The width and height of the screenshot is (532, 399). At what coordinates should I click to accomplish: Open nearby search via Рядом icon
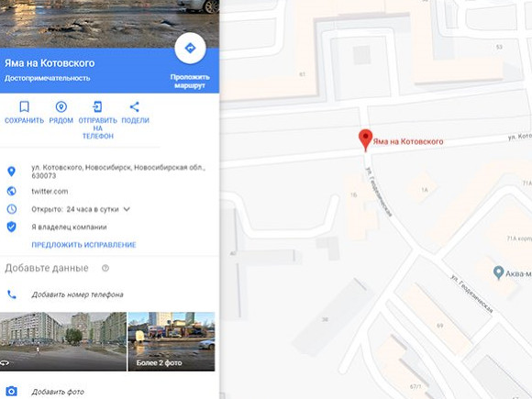coord(61,107)
